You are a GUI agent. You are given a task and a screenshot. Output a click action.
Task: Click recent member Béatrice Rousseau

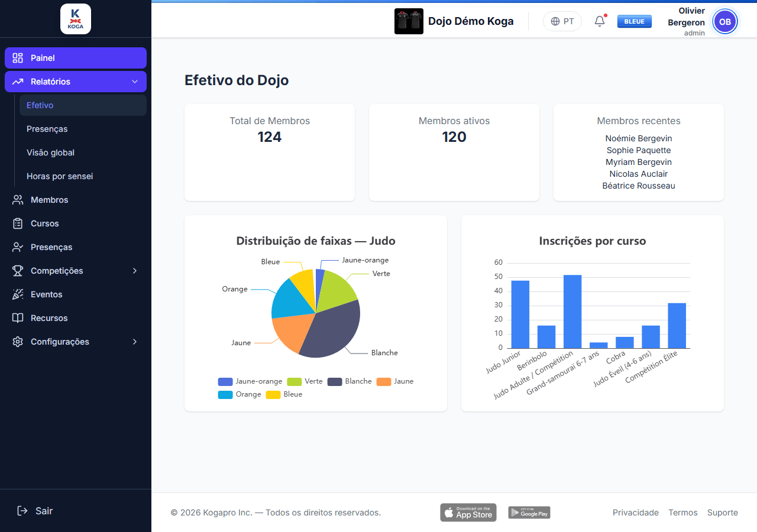[x=639, y=186]
